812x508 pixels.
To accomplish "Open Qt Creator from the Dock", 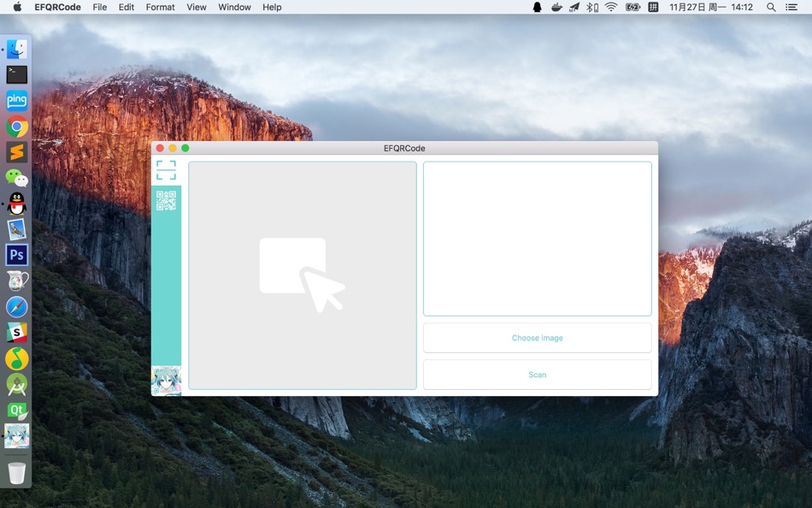I will [16, 411].
